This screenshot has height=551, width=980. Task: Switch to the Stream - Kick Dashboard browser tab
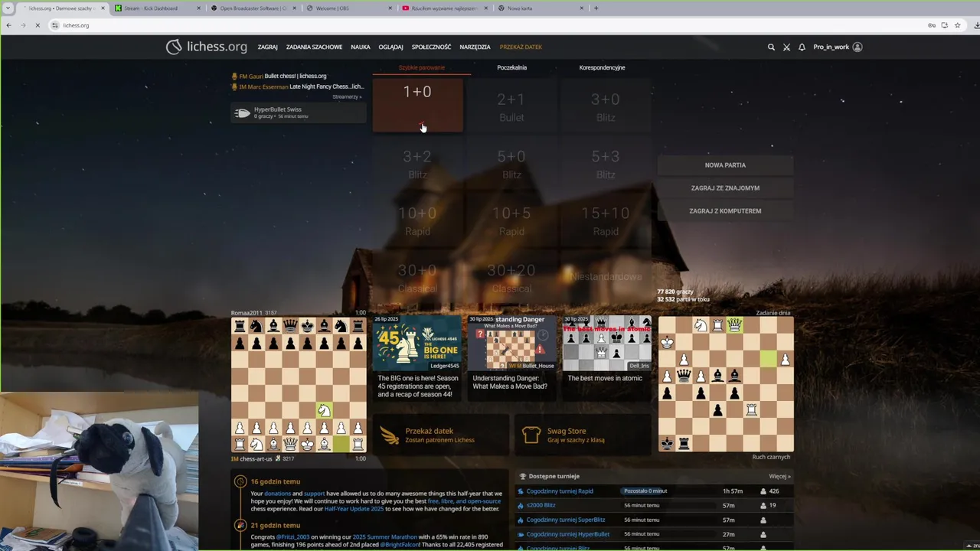(158, 8)
